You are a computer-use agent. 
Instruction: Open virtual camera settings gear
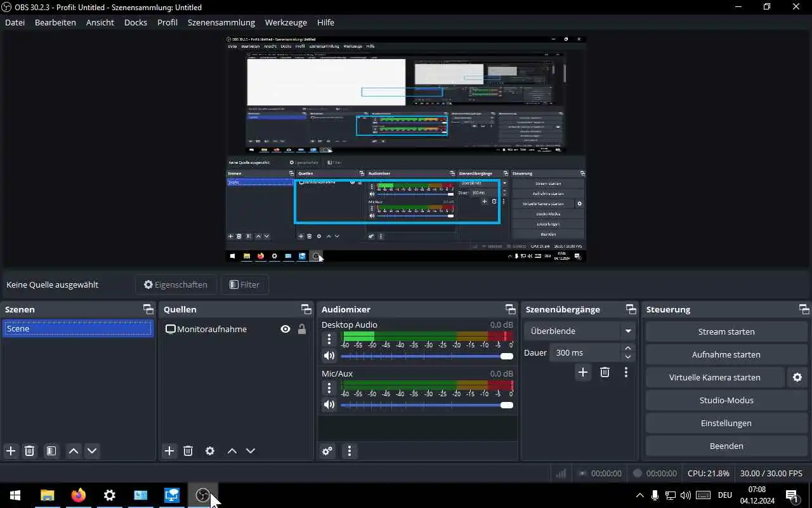797,377
